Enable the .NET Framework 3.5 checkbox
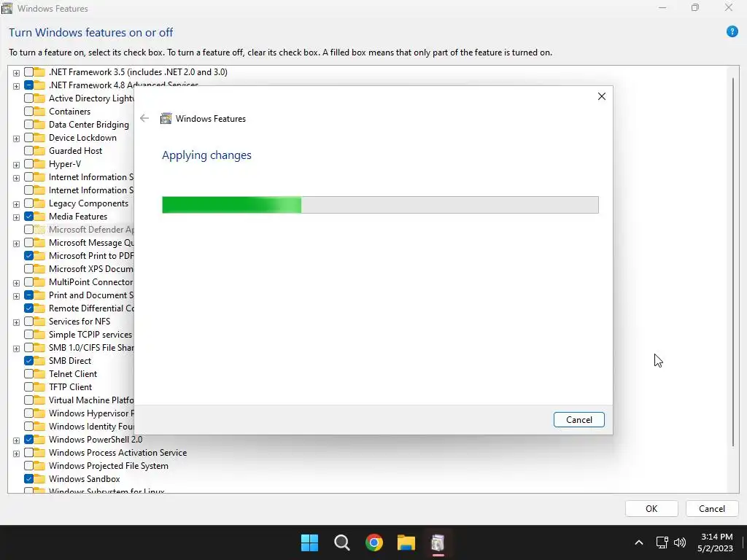747x560 pixels. [x=28, y=72]
